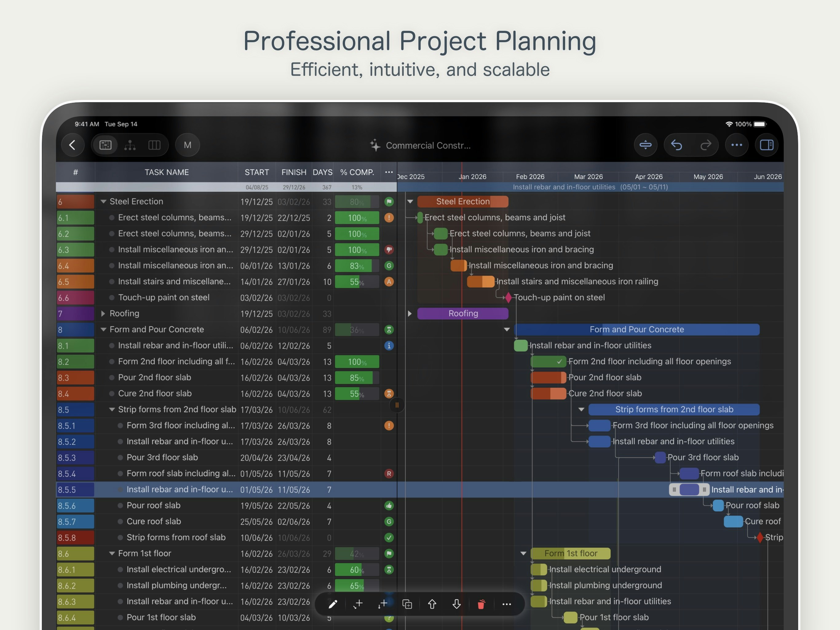
Task: Click the M profile button
Action: (187, 145)
